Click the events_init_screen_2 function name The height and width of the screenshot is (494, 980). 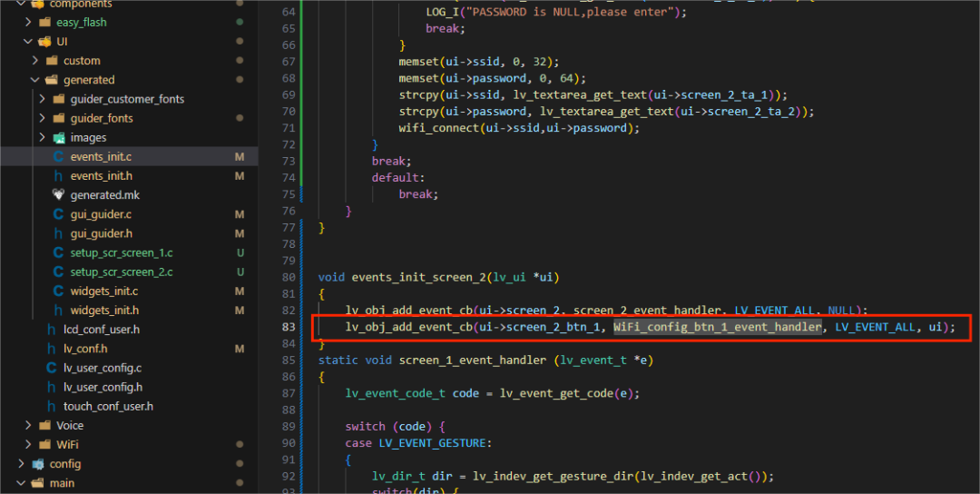(x=419, y=277)
